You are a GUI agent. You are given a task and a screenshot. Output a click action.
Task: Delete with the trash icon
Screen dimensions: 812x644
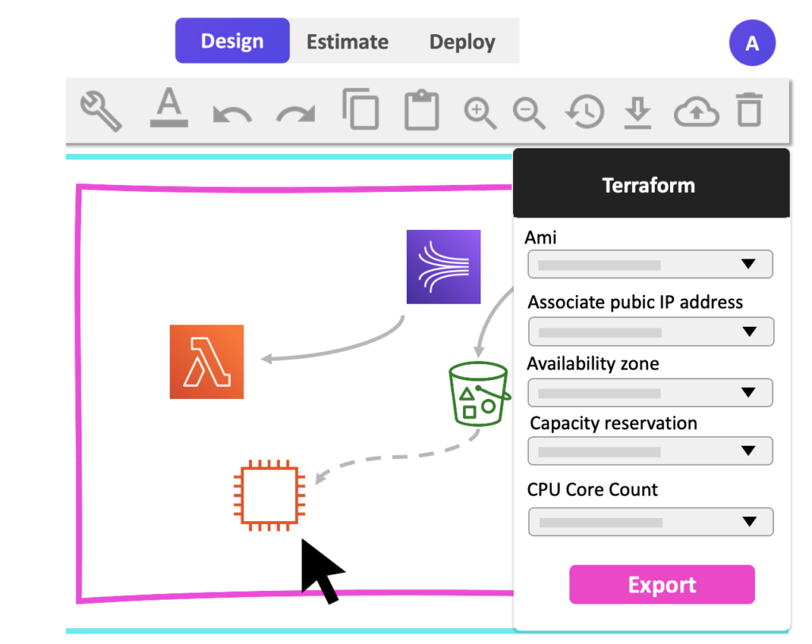(749, 109)
